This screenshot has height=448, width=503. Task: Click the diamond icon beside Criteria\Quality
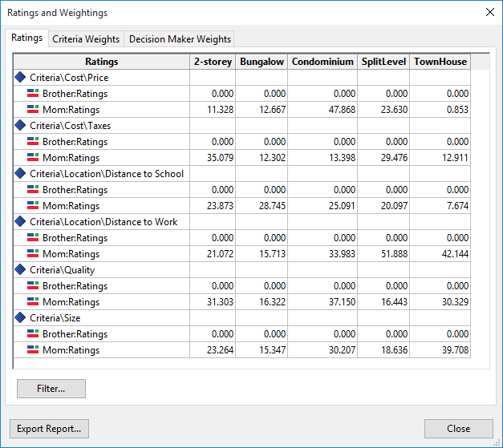tap(21, 270)
